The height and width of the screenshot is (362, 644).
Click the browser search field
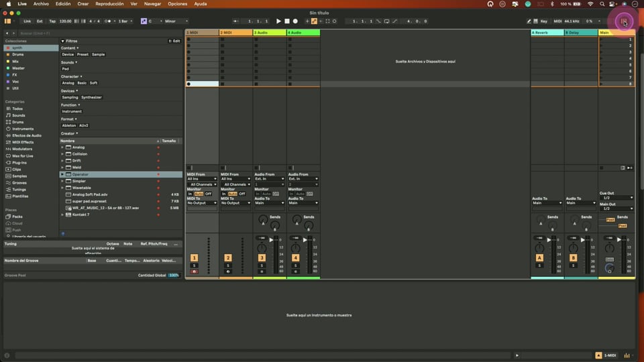click(x=100, y=34)
